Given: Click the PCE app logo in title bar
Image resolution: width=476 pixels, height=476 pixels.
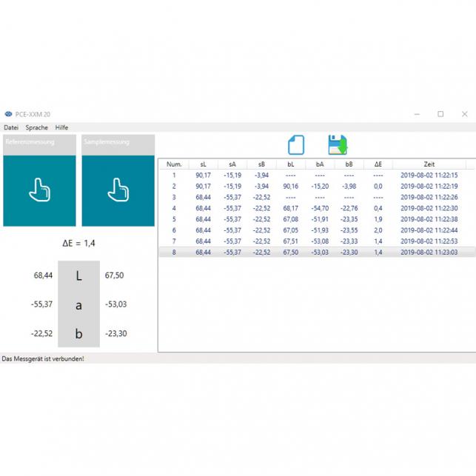Looking at the screenshot, I should [8, 114].
